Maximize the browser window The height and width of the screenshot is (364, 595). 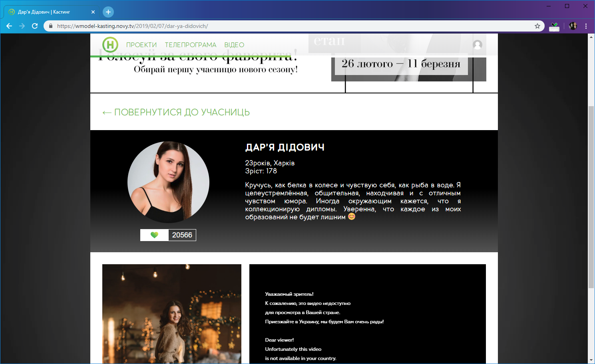point(567,6)
